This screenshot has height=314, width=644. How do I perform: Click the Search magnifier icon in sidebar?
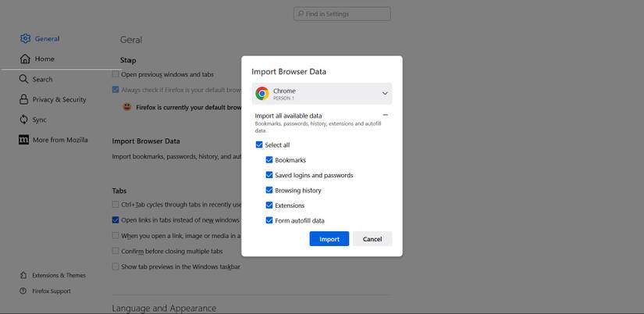click(25, 79)
